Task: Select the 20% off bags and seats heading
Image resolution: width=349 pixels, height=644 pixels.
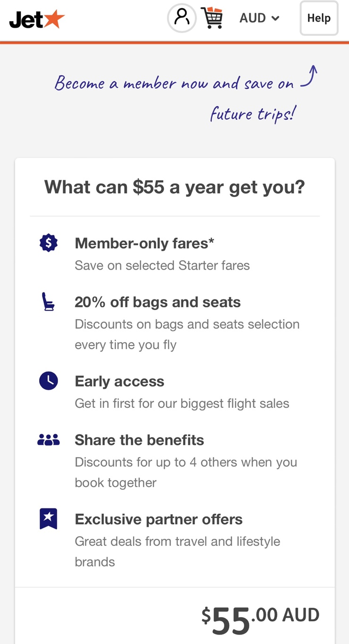Action: pos(158,302)
